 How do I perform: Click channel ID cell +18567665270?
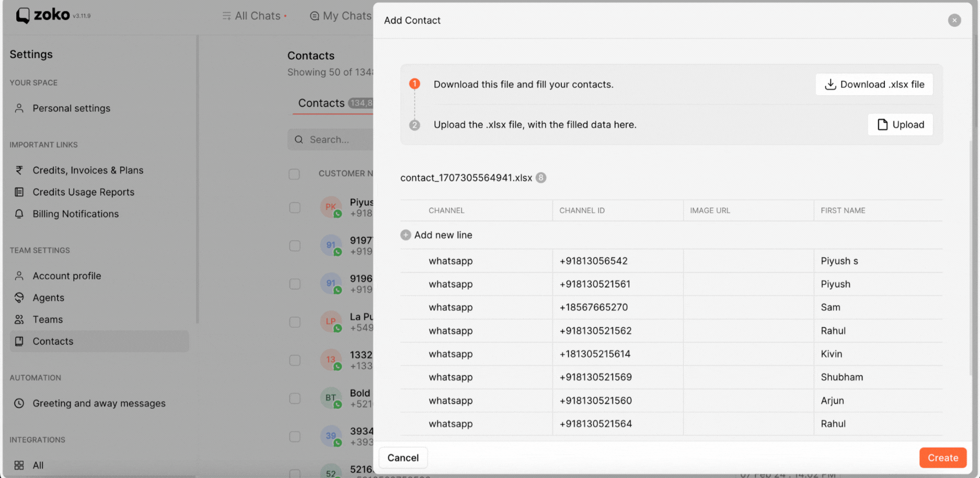pyautogui.click(x=618, y=307)
